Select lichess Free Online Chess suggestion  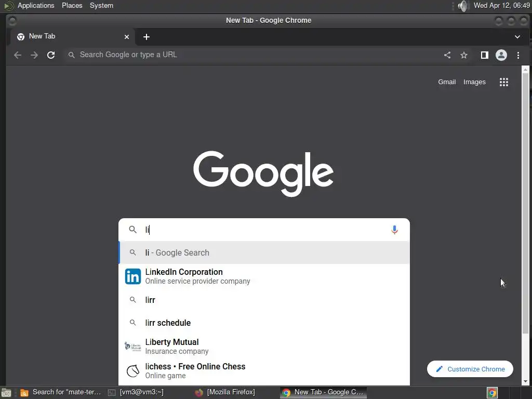264,371
